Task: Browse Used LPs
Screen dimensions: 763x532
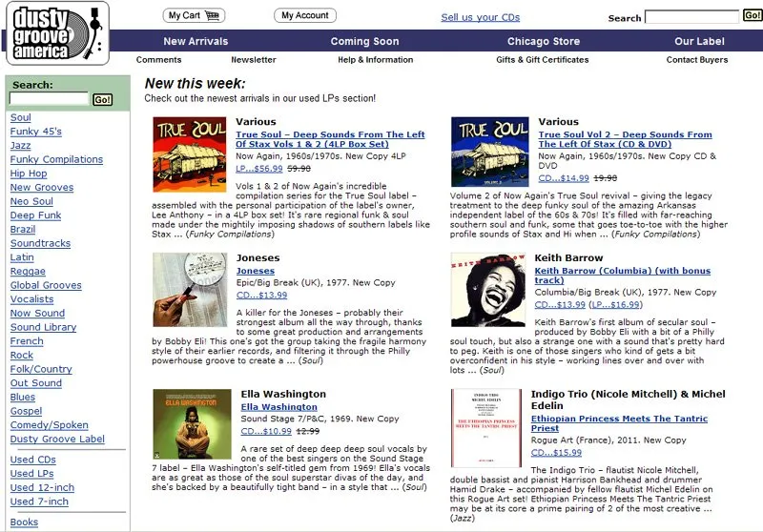Action: 32,474
